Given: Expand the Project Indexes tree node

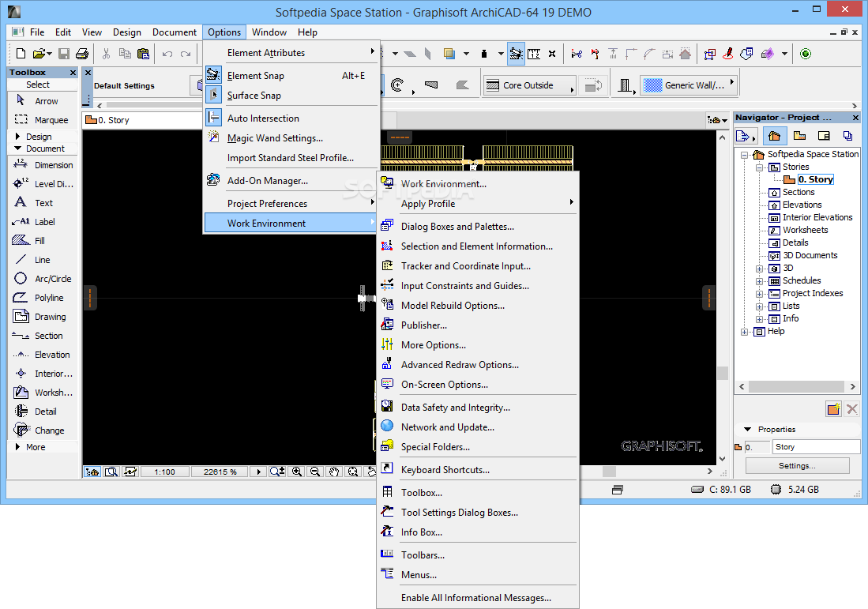Looking at the screenshot, I should 760,294.
